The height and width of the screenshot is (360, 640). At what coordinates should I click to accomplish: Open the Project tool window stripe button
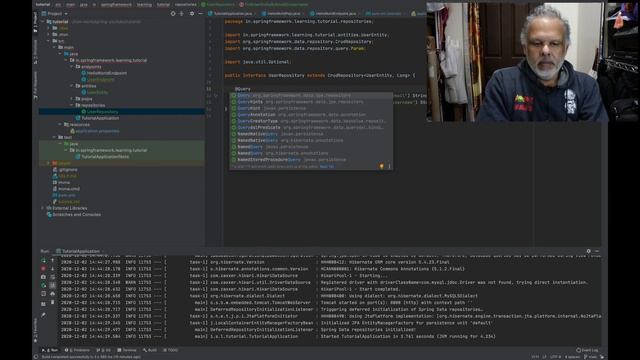36,22
